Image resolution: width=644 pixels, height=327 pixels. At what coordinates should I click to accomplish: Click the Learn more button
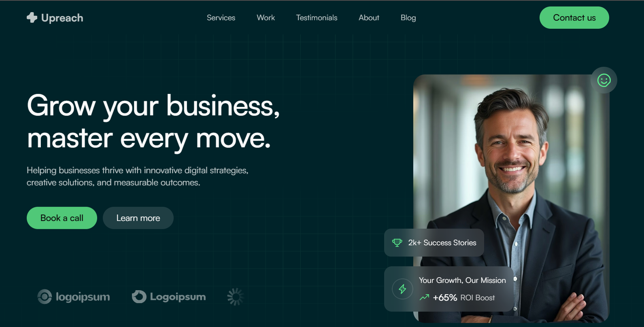click(138, 218)
